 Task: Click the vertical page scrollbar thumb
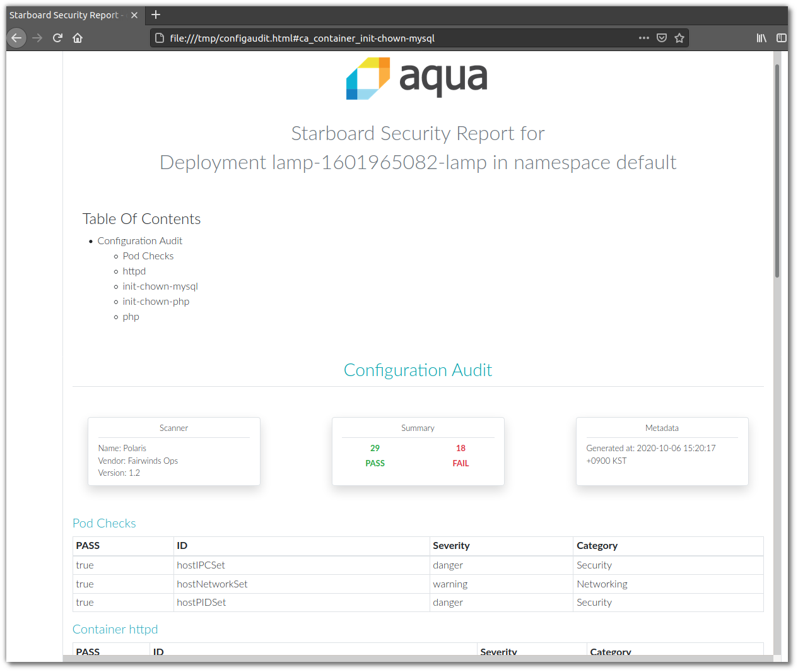pos(777,170)
